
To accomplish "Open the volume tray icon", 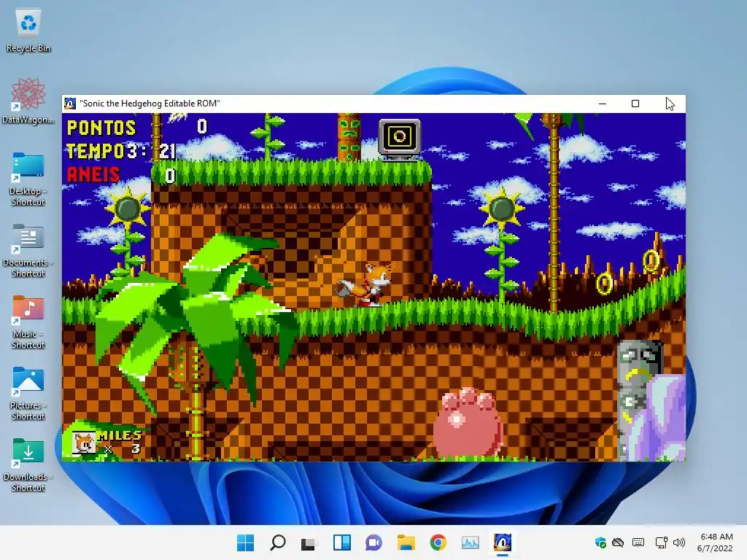I will [x=679, y=542].
